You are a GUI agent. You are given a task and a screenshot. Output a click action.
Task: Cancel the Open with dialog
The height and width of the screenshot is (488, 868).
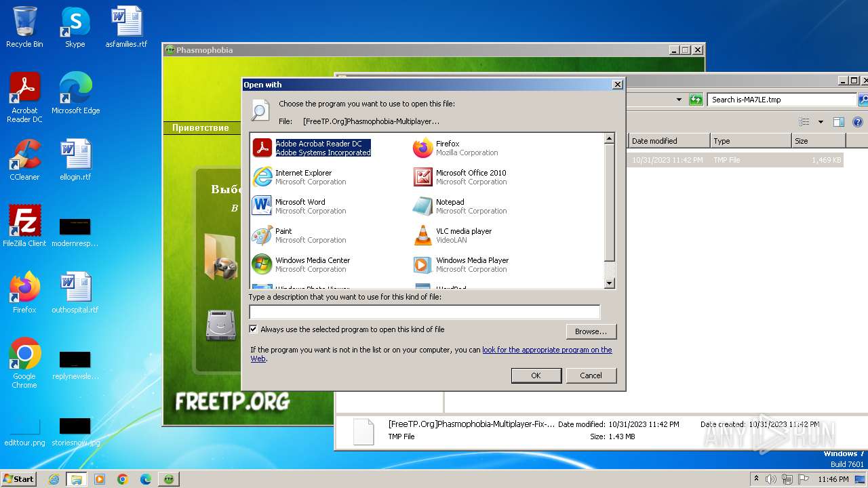pyautogui.click(x=591, y=375)
